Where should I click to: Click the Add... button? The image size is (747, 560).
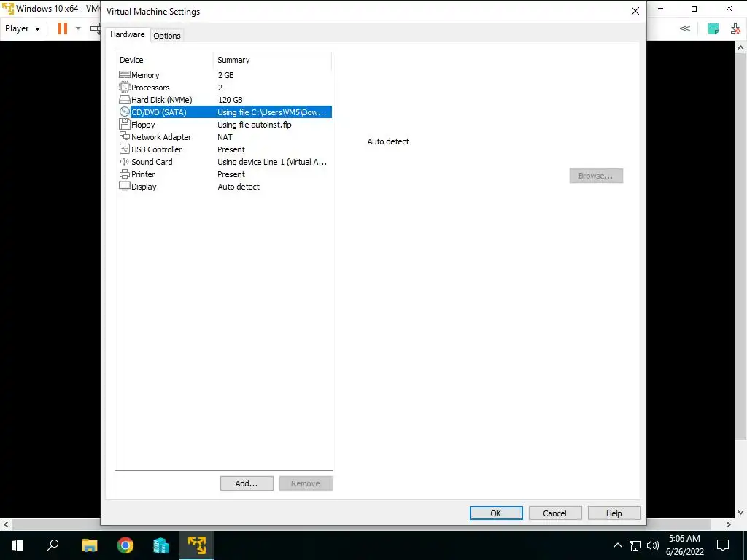(x=247, y=483)
